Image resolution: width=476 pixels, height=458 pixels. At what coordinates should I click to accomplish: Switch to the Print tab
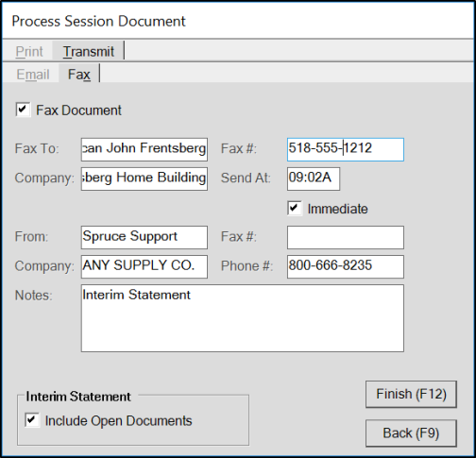[x=29, y=51]
